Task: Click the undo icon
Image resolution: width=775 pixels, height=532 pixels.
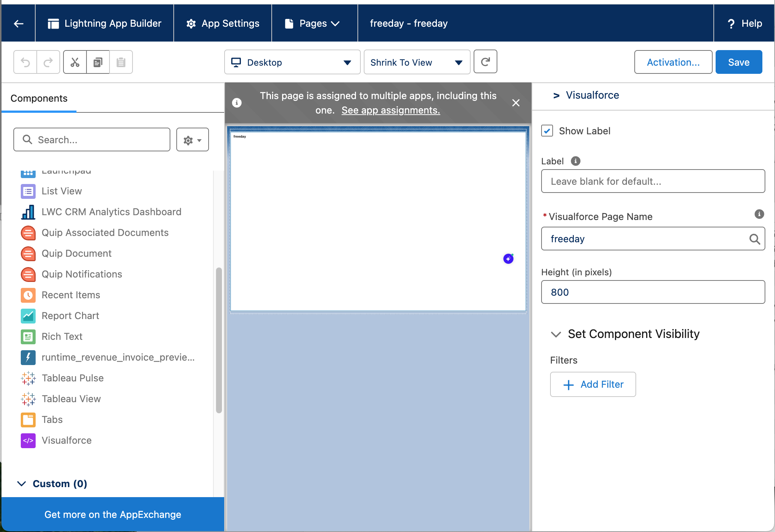Action: coord(25,62)
